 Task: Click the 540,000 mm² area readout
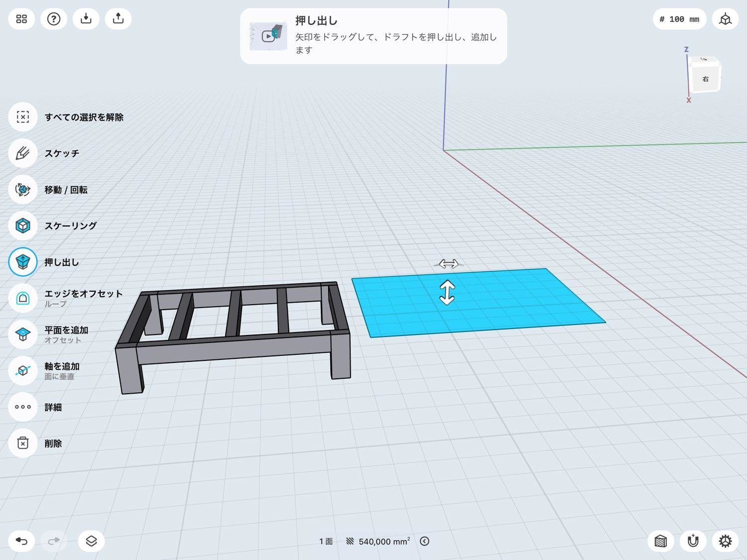[384, 541]
